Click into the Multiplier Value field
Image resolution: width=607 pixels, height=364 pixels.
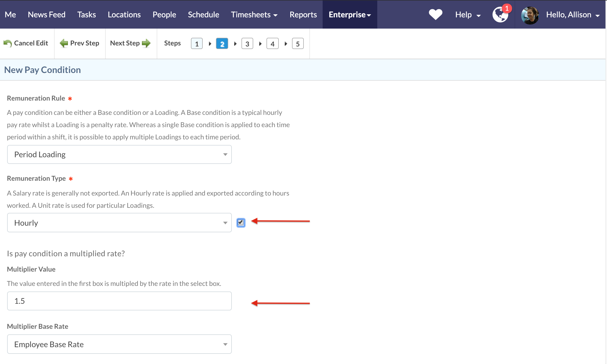click(119, 301)
